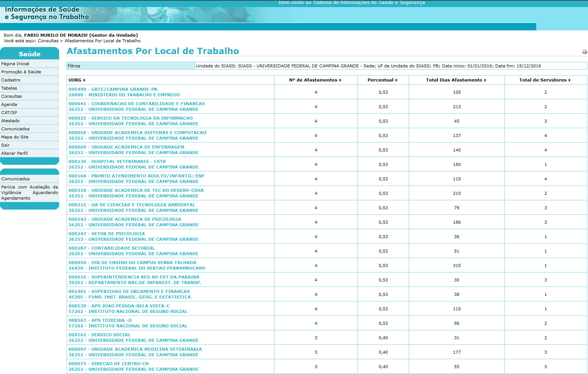Sort by Total Dias Afastamento header
Viewport: 588px width, 374px height.
click(x=456, y=80)
